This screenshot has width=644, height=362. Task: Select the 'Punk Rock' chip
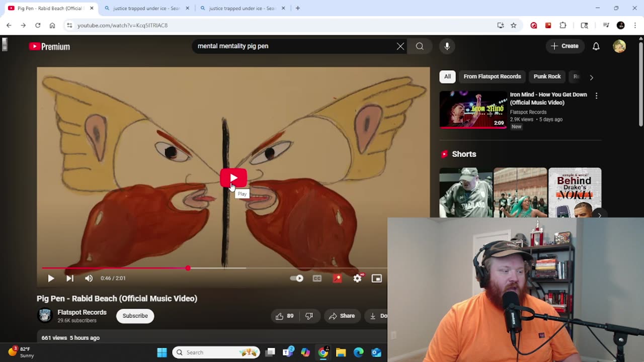[547, 76]
